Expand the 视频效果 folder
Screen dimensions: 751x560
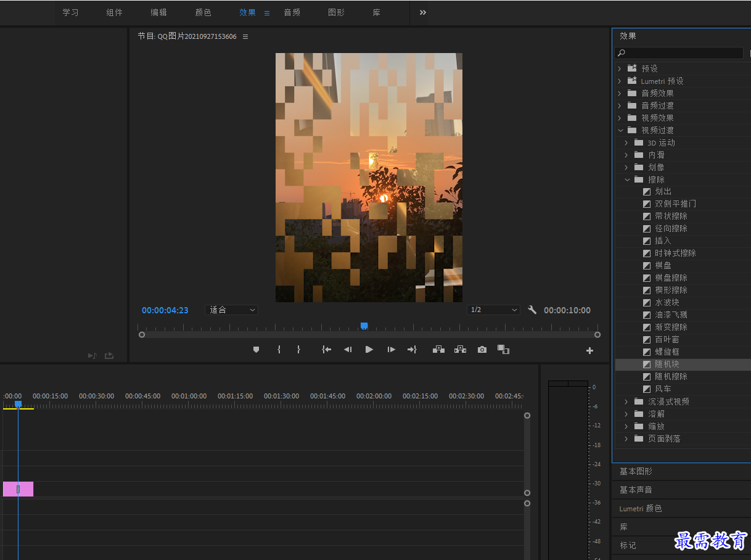pos(620,118)
